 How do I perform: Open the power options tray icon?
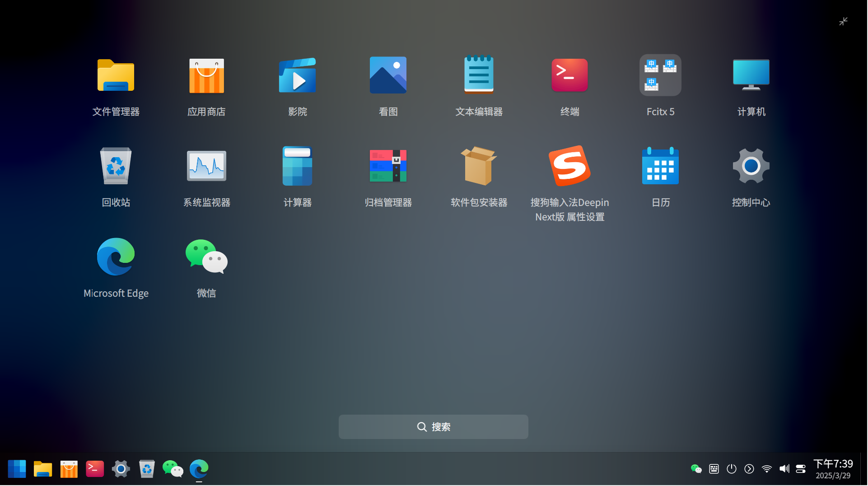coord(732,469)
